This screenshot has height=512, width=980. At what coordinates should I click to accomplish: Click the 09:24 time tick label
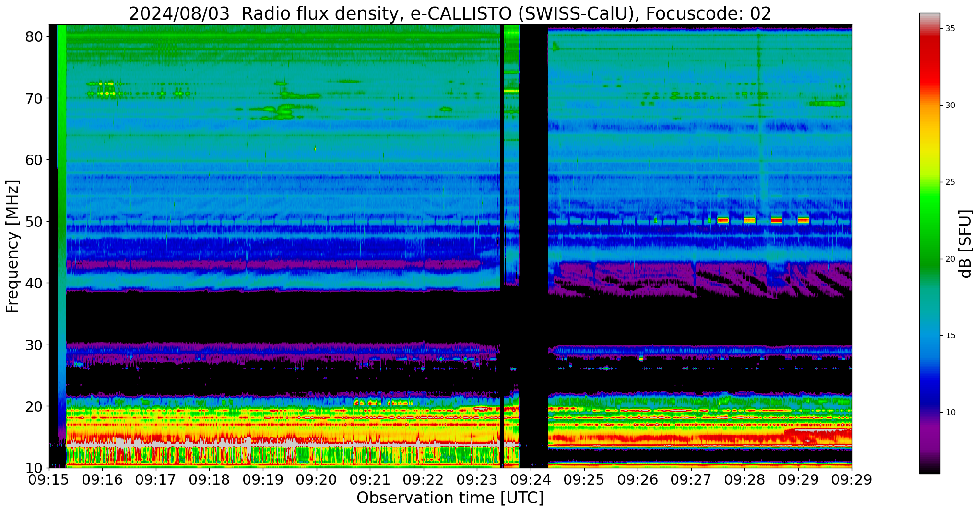click(x=531, y=480)
